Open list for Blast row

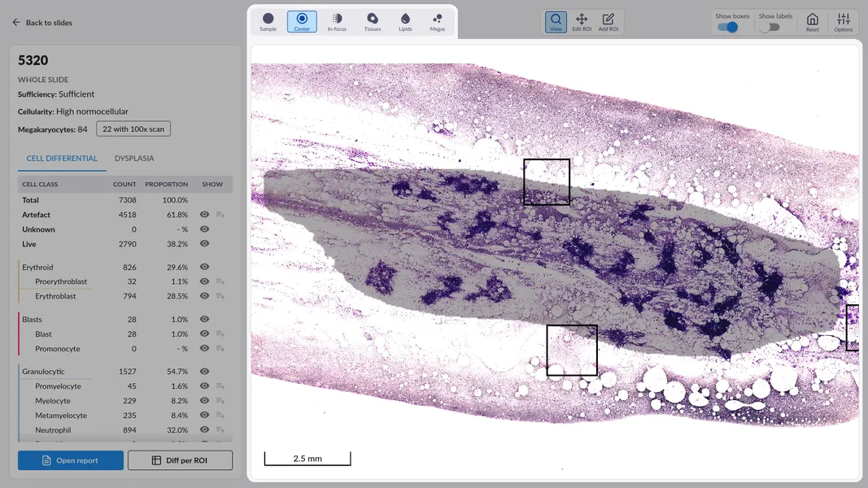pos(220,334)
